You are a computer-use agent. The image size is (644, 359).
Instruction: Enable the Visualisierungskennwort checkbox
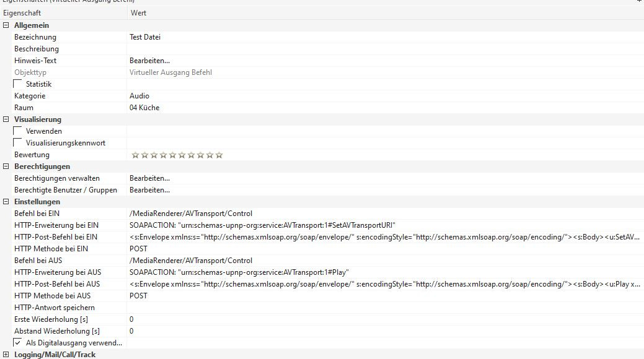click(18, 143)
